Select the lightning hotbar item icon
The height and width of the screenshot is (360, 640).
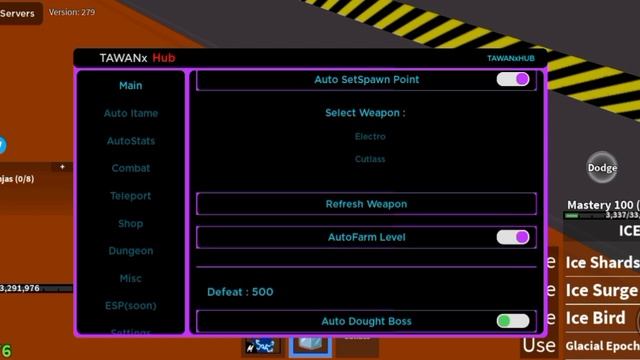tap(262, 347)
